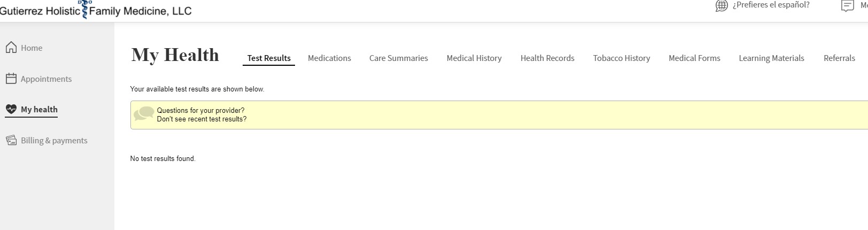Click the caduceus logo in header
868x230 pixels.
click(x=85, y=10)
